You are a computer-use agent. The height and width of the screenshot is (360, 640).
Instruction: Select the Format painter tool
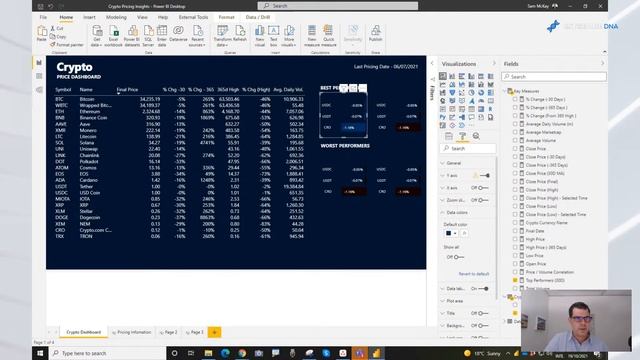(x=67, y=45)
